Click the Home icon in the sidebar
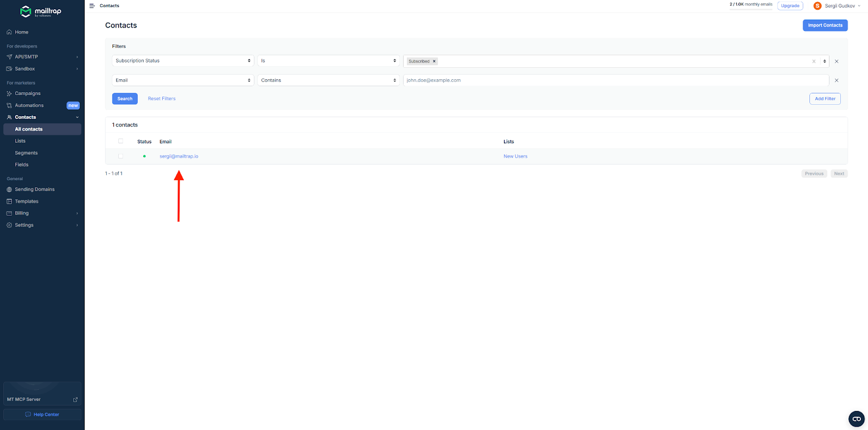 click(x=9, y=32)
